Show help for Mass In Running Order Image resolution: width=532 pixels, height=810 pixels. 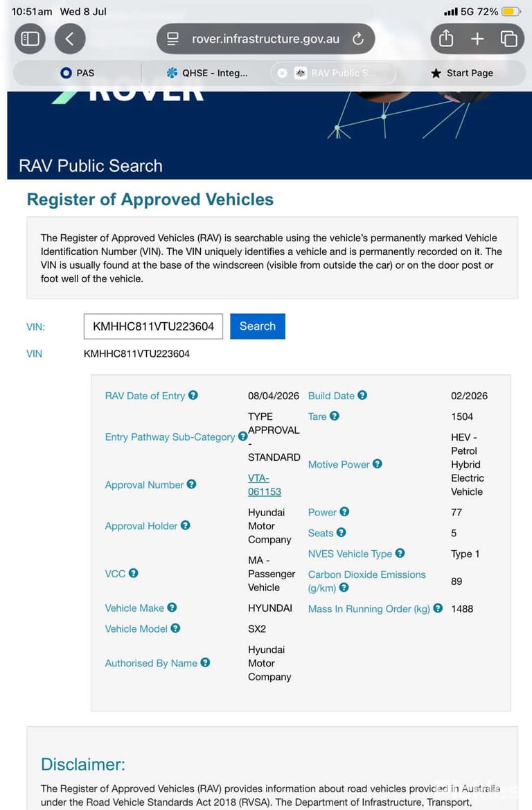pyautogui.click(x=438, y=608)
